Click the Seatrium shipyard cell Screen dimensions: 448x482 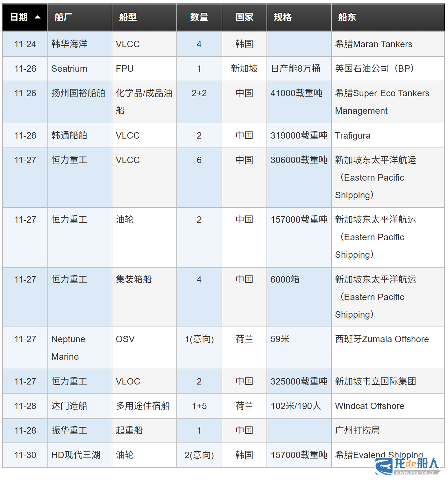pyautogui.click(x=69, y=68)
